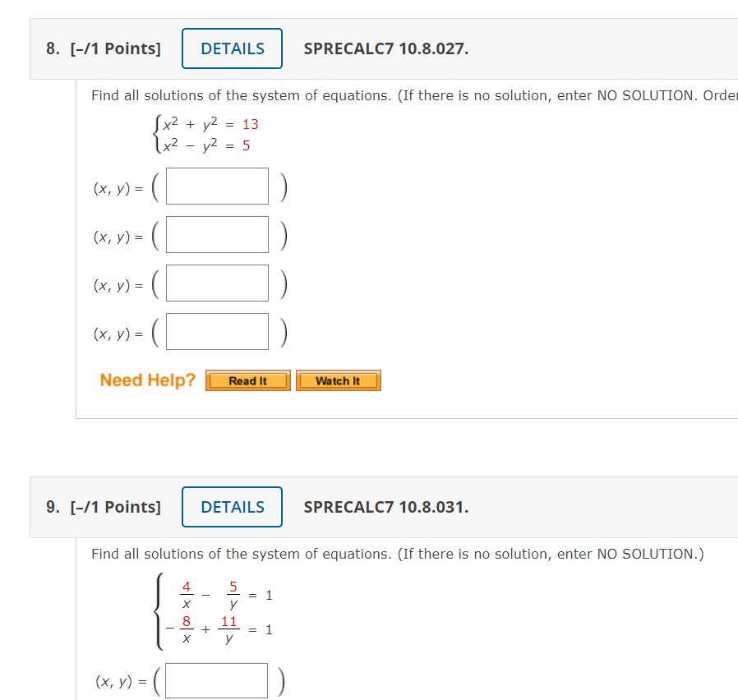Focus the (x, y) answer box in question 9

(217, 680)
